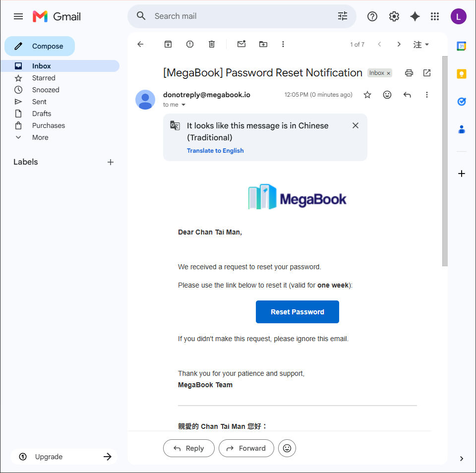
Task: Open Contacts side panel
Action: pyautogui.click(x=462, y=129)
